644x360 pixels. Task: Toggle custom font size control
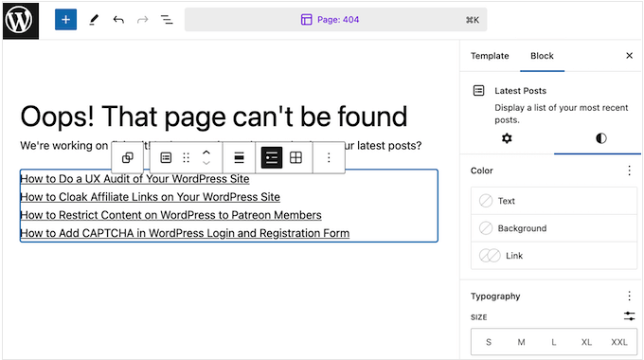[x=629, y=316]
